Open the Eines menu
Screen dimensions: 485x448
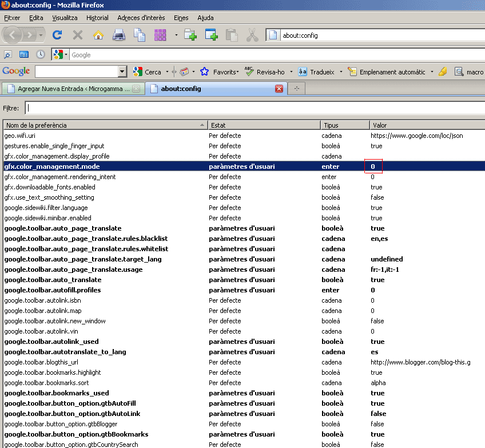click(x=181, y=18)
